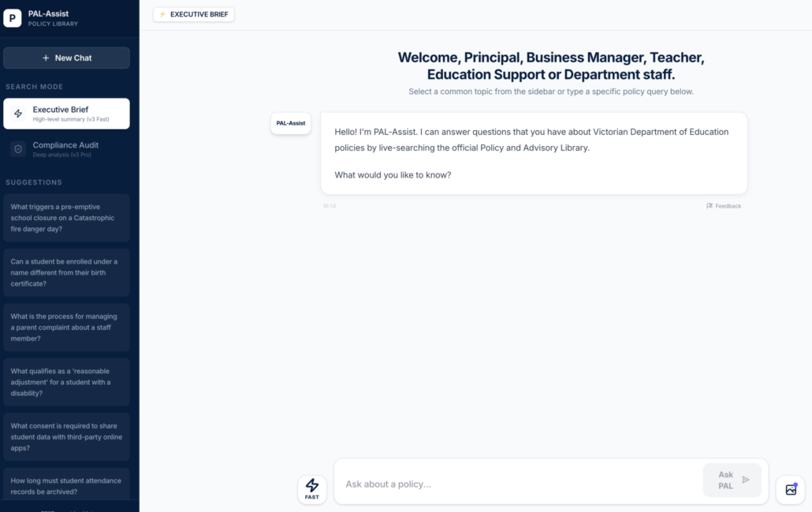The height and width of the screenshot is (512, 812).
Task: Click the PAL-Assist avatar badge in chat
Action: point(291,124)
